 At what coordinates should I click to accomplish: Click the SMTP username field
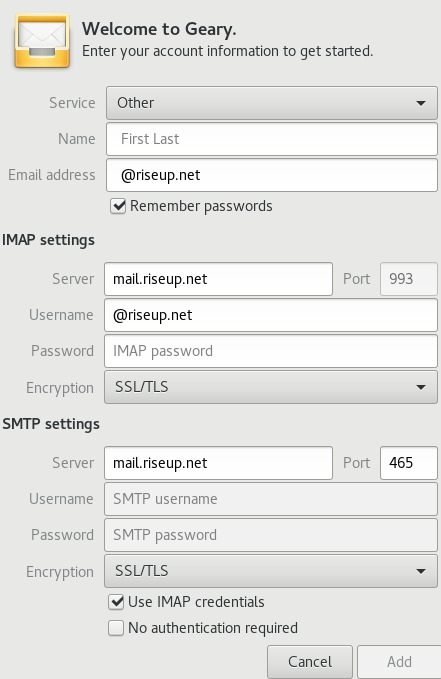271,499
